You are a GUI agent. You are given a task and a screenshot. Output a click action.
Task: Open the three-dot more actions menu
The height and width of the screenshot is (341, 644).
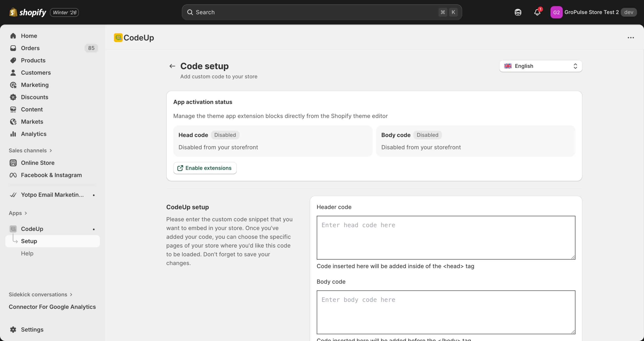(631, 37)
